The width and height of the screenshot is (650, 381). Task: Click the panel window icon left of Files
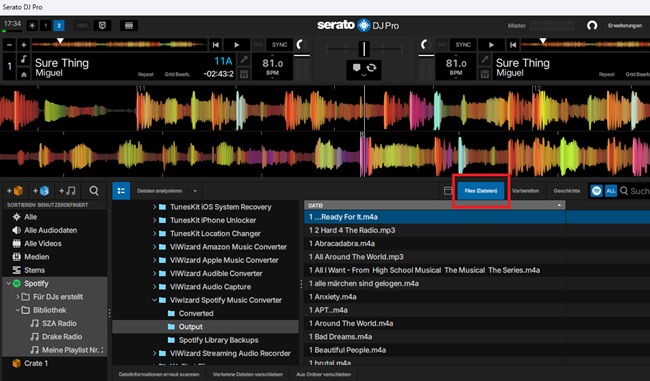tap(448, 191)
